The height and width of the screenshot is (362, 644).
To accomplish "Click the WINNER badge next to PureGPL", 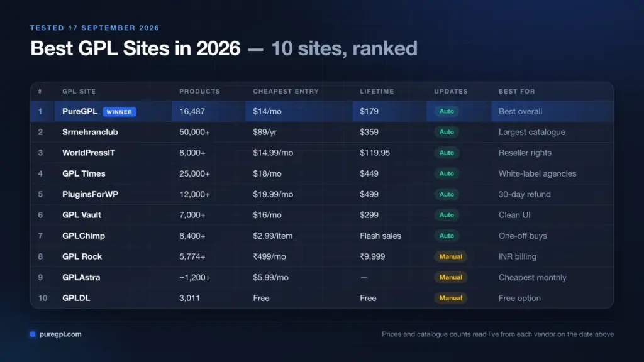I will [x=119, y=112].
